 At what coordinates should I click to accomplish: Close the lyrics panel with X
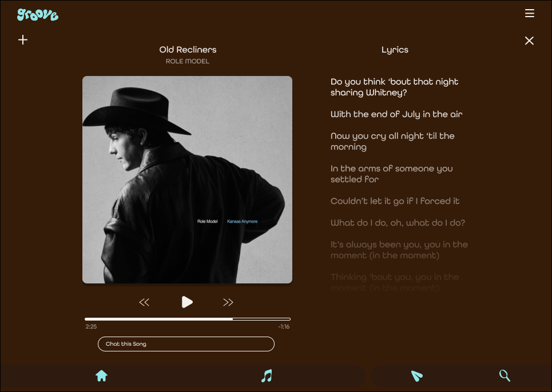click(529, 41)
